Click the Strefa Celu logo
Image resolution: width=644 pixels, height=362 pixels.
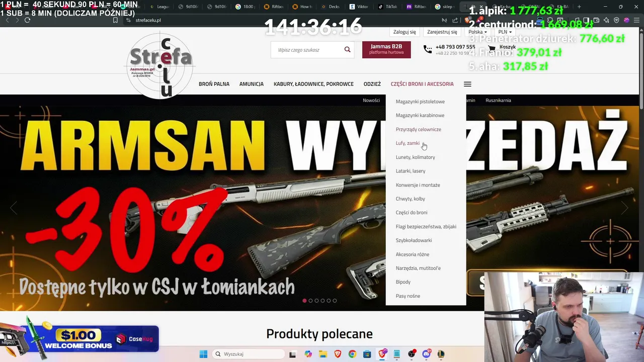pos(160,65)
